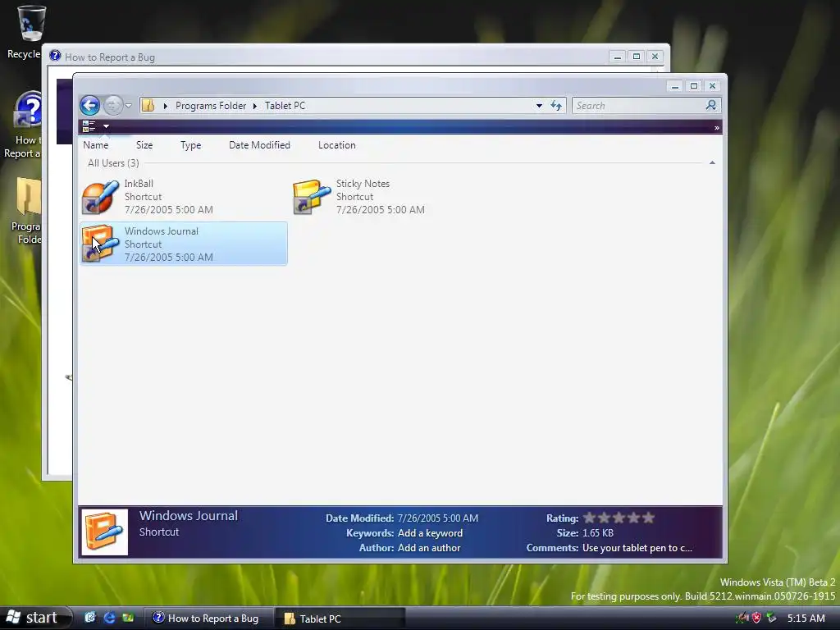
Task: Click the tray icon next to the clock
Action: 771,618
